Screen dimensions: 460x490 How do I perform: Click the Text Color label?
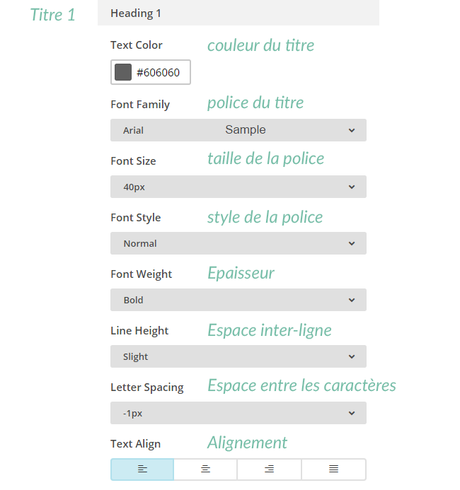pos(136,45)
